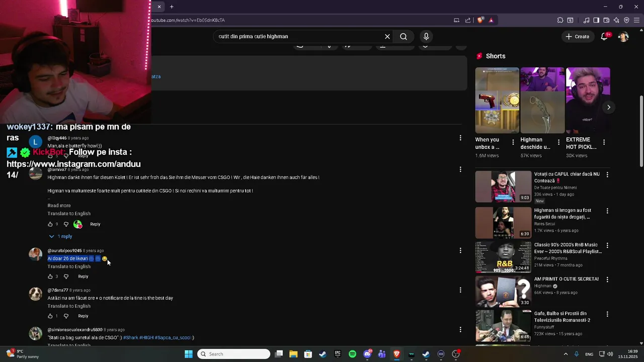
Task: Toggle the browser sidebar panel
Action: point(596,20)
